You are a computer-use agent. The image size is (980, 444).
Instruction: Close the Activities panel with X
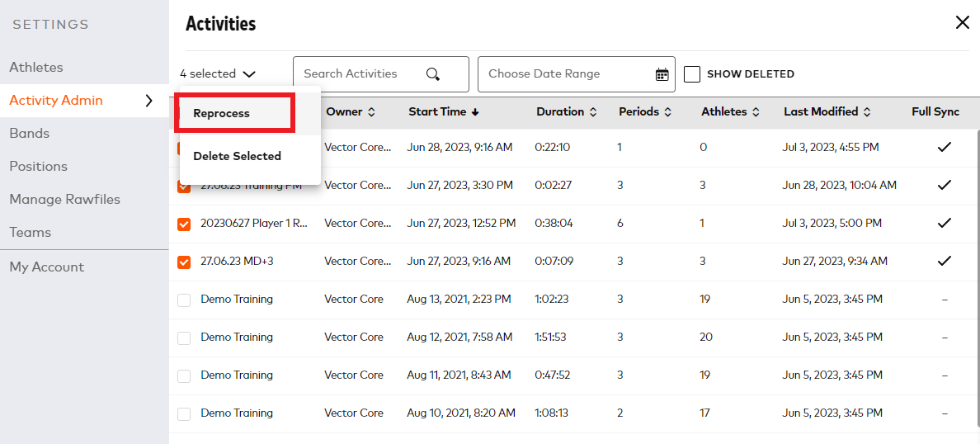coord(963,23)
